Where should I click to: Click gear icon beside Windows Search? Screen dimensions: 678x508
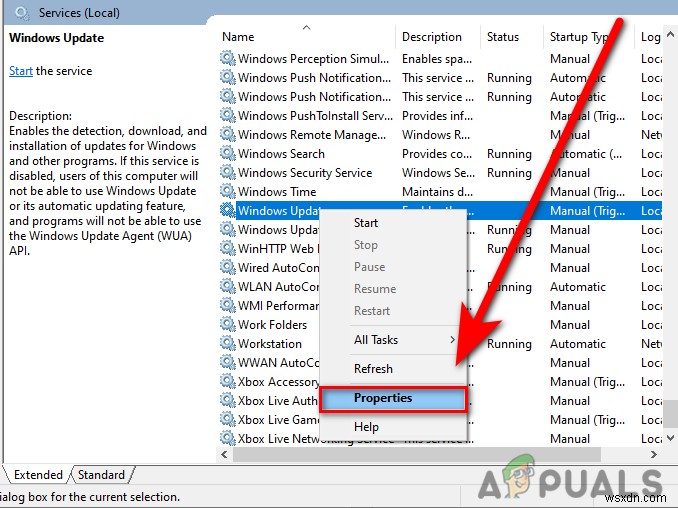(227, 153)
